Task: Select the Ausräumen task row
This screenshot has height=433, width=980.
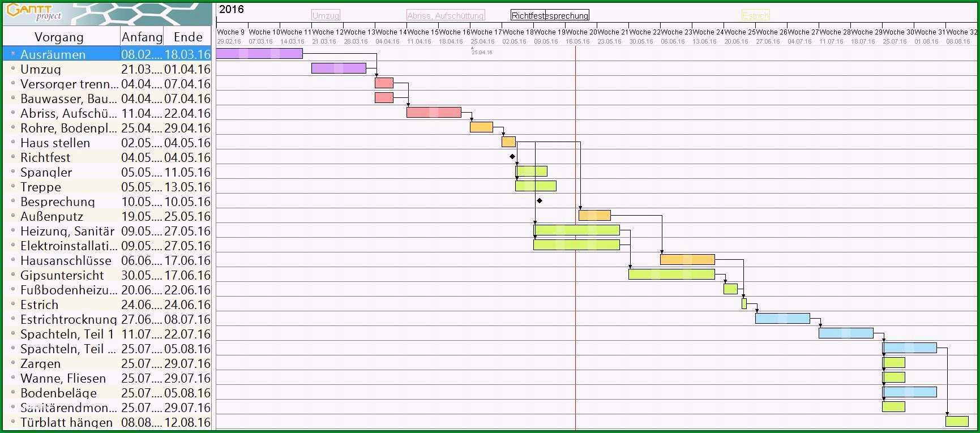Action: (108, 54)
